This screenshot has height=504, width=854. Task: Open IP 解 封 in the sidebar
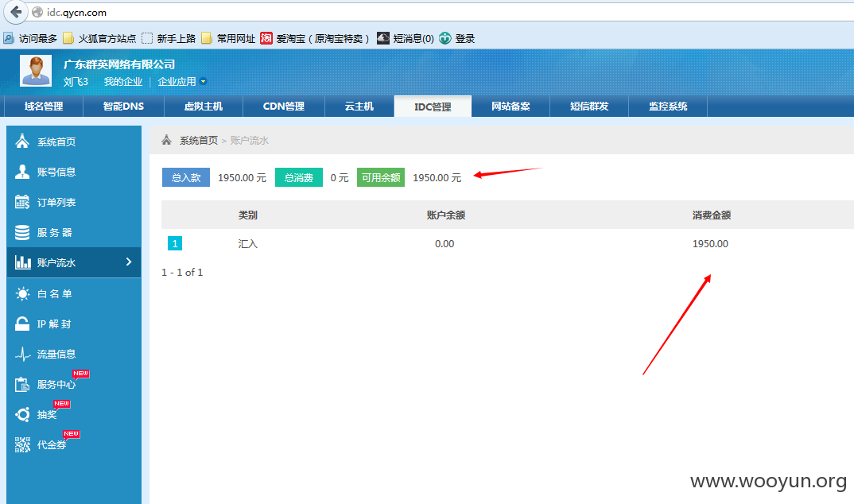(74, 324)
